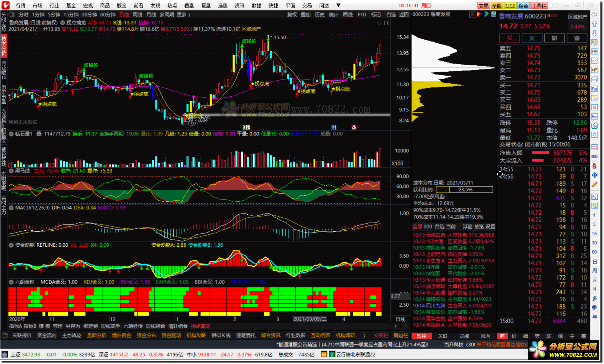Switch to 5分钟 chart period
The height and width of the screenshot is (364, 604).
coord(54,15)
